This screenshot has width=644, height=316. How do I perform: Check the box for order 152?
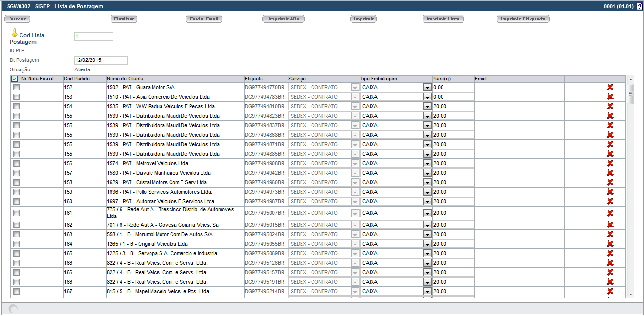[x=17, y=88]
